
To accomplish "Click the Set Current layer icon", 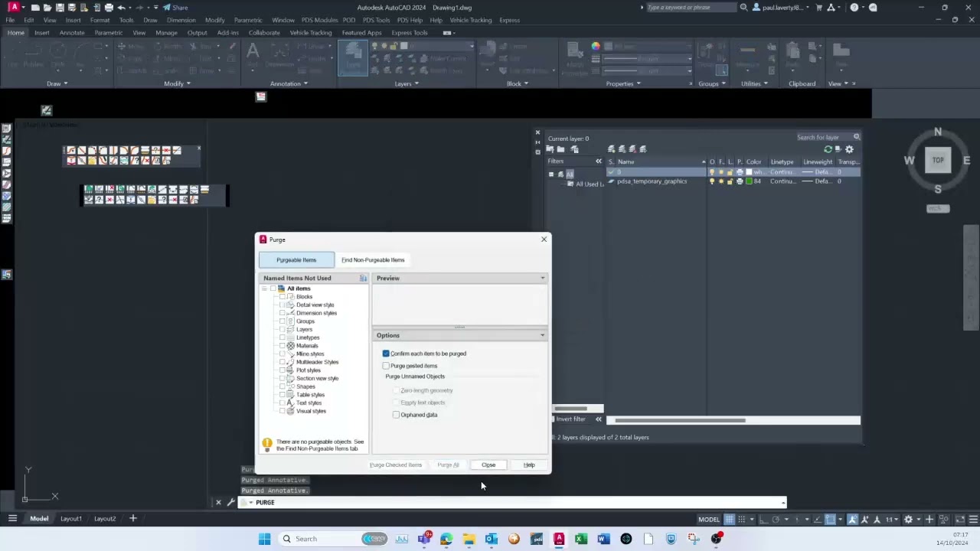I will tap(643, 149).
